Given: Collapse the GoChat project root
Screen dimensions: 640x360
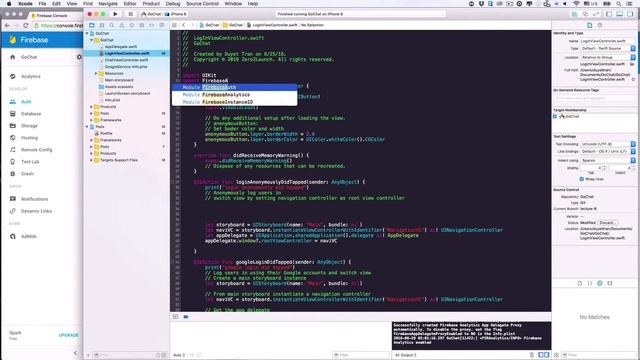Looking at the screenshot, I should click(87, 33).
